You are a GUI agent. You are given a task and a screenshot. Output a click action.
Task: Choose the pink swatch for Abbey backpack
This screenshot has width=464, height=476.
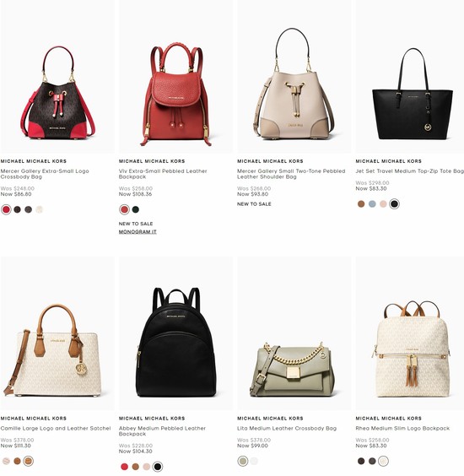pyautogui.click(x=147, y=467)
